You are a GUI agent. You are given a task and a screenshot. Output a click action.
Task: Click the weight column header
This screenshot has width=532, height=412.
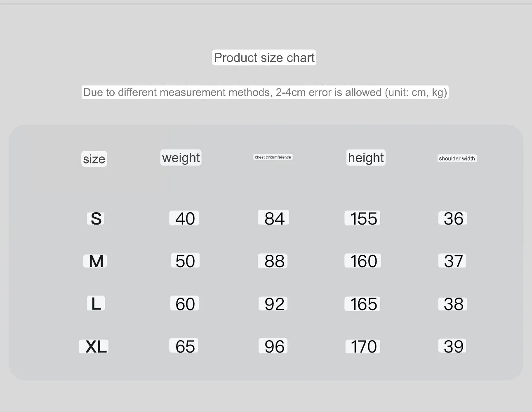point(181,158)
